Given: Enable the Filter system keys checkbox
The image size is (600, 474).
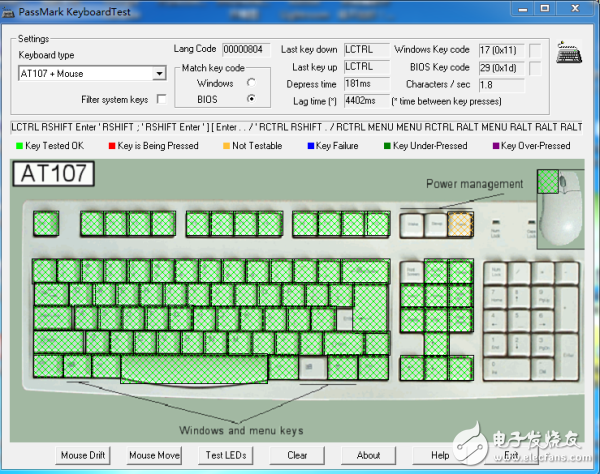Looking at the screenshot, I should [x=161, y=99].
